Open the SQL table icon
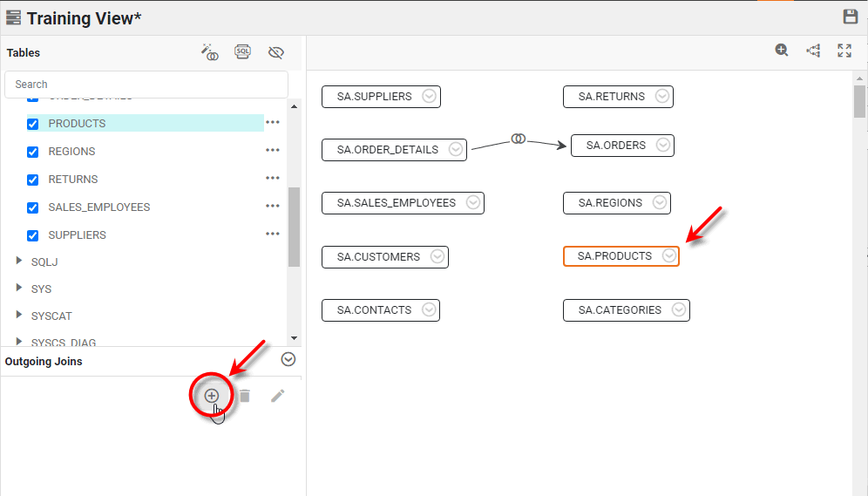The image size is (868, 496). [243, 52]
